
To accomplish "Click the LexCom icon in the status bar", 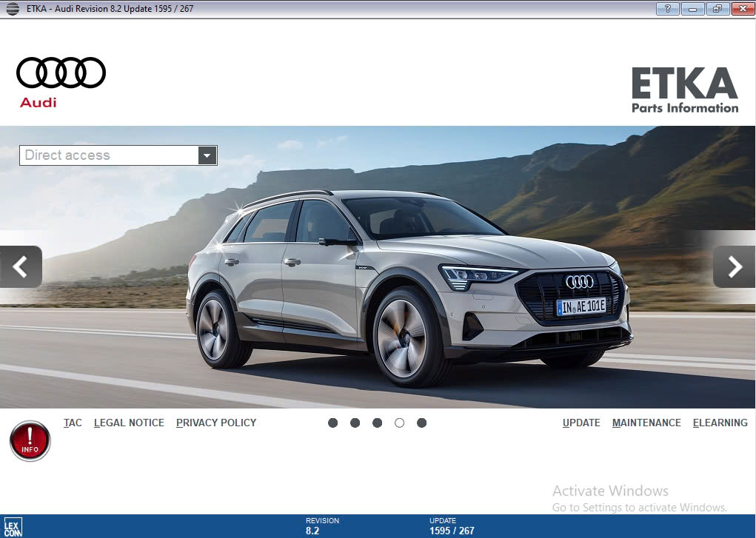I will point(15,527).
